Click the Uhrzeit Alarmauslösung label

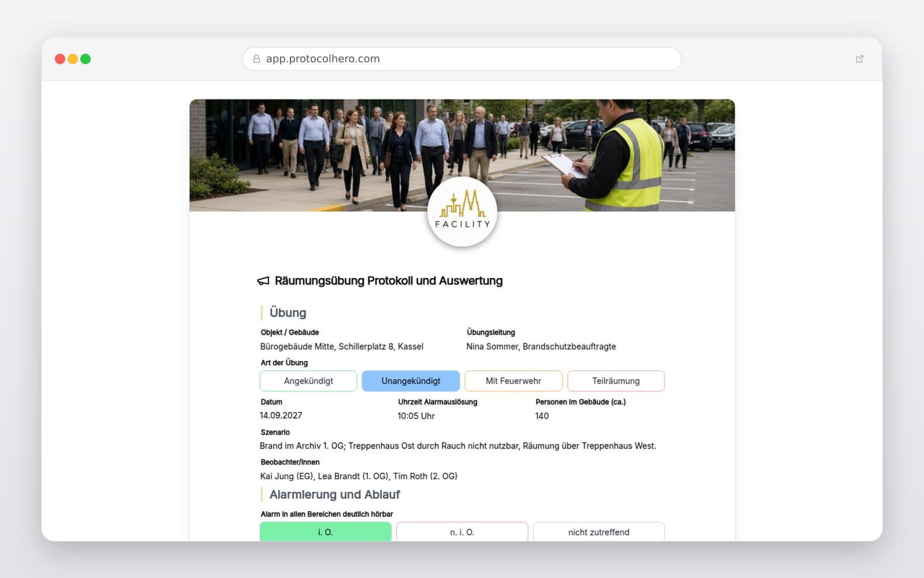tap(438, 402)
